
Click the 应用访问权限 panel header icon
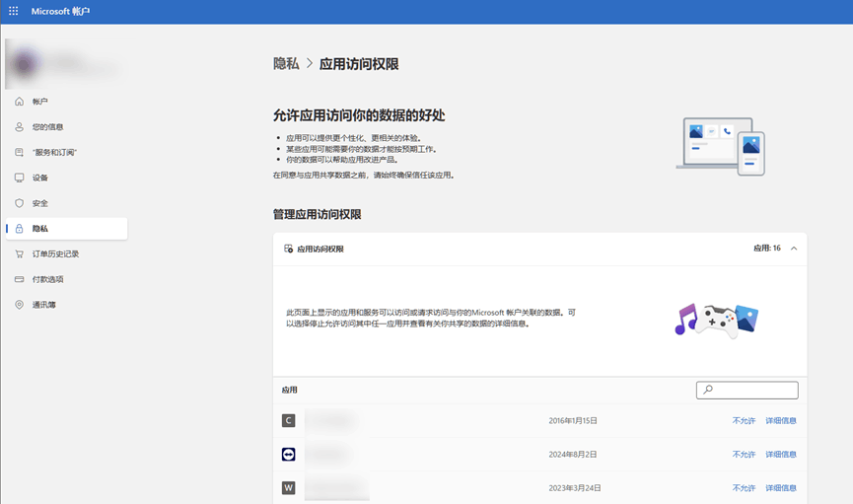[x=288, y=249]
